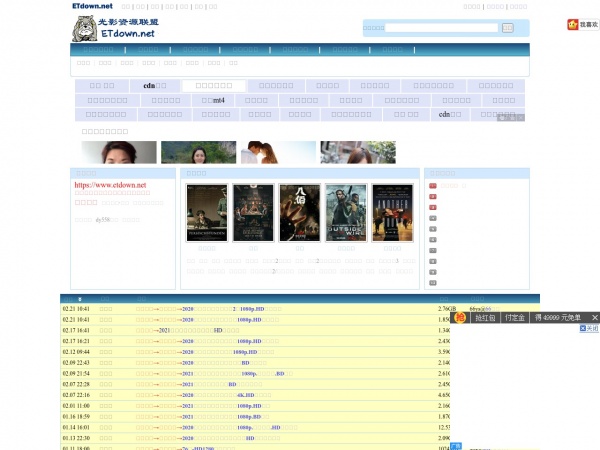600x450 pixels.
Task: Click the ETdown.net bulldog logo
Action: pyautogui.click(x=115, y=28)
